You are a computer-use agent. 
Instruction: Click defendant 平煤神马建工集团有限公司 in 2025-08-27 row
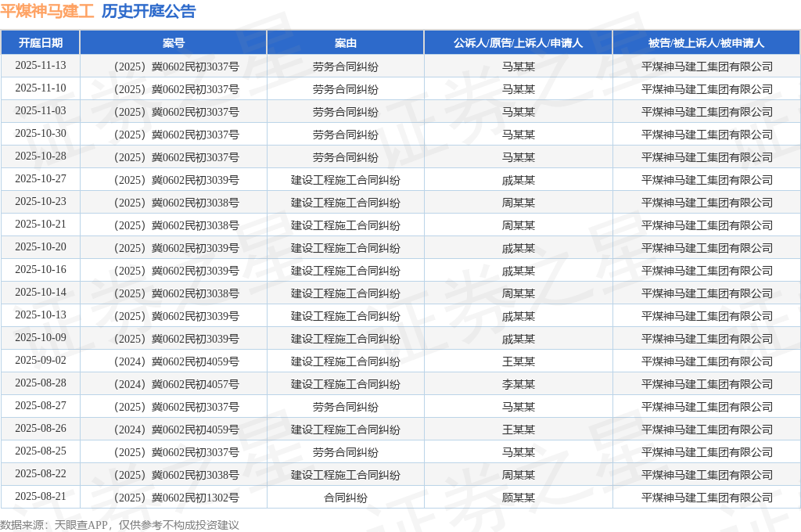coord(707,408)
